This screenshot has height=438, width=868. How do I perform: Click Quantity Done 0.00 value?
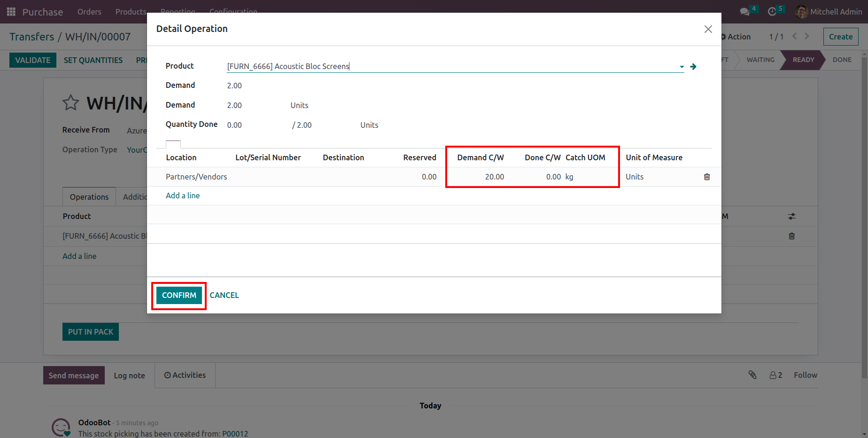[x=234, y=125]
